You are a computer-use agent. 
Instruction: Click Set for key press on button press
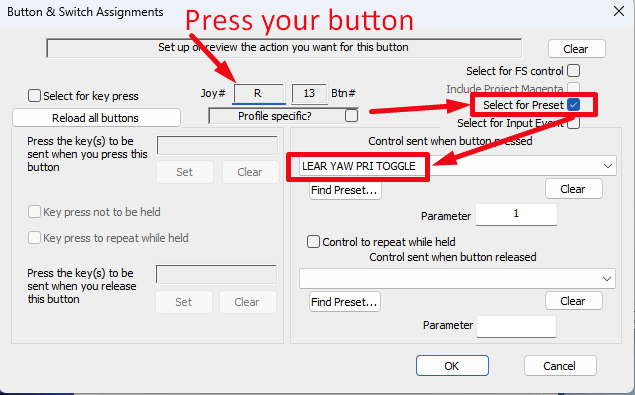185,172
